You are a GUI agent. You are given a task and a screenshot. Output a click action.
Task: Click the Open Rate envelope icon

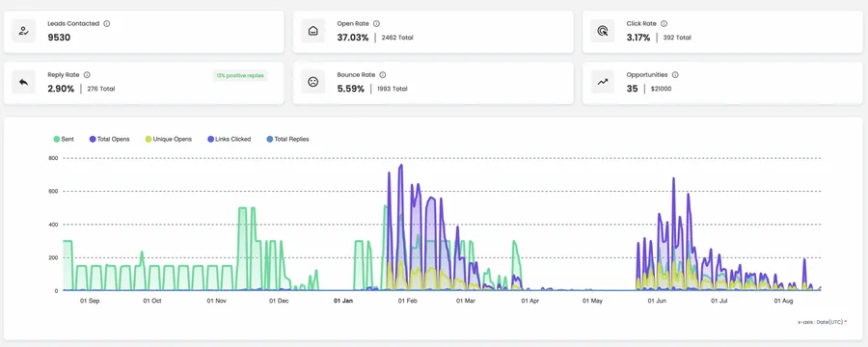pos(312,31)
